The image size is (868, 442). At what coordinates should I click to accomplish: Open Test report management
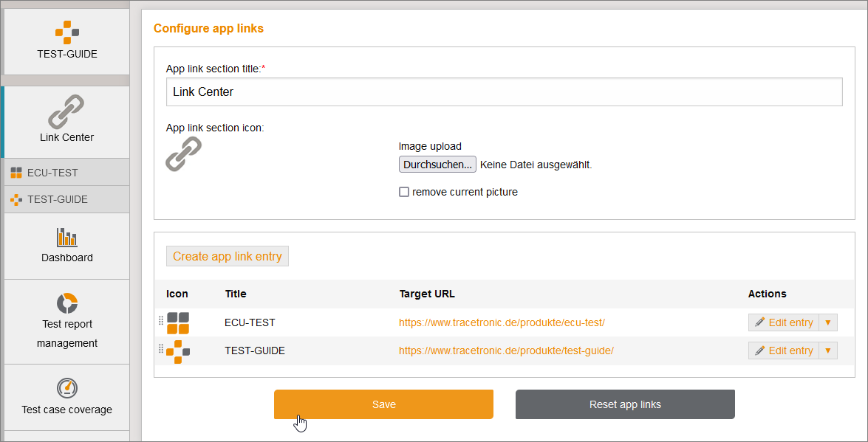point(67,322)
